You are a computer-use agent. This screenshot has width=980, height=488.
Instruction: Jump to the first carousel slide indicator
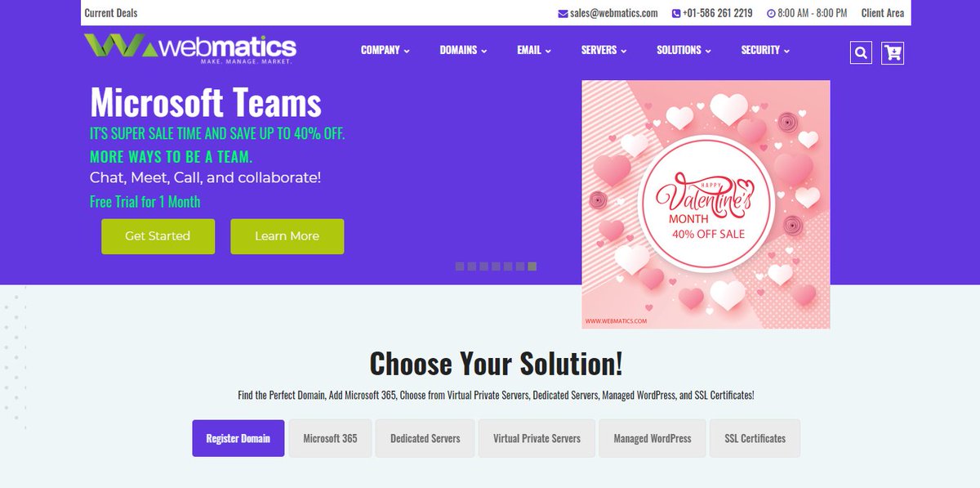[x=459, y=266]
